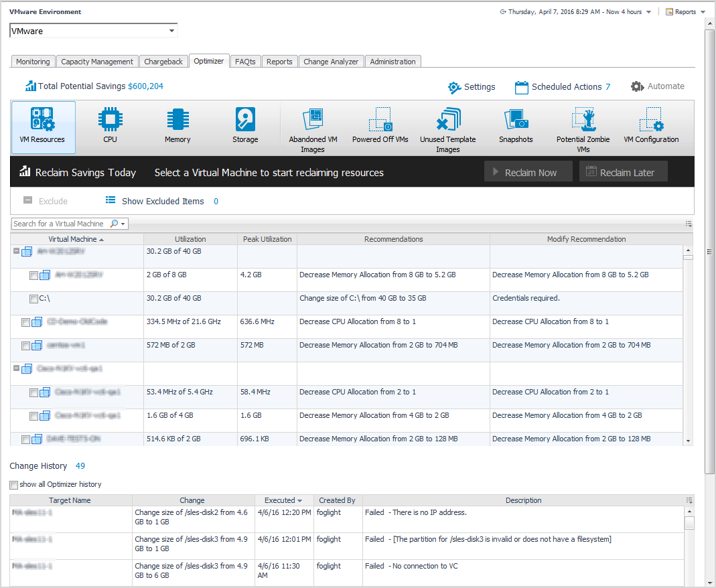
Task: Expand the time range dropdown
Action: 648,12
